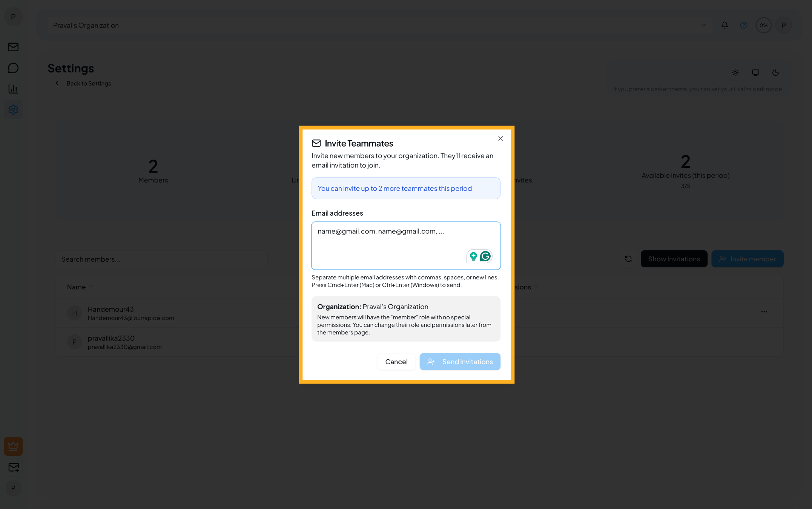Open the row options menu for Handemour43

(764, 312)
